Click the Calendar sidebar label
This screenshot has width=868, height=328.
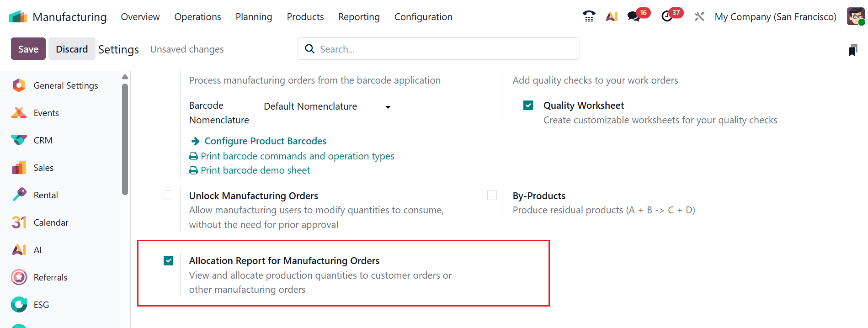click(51, 222)
